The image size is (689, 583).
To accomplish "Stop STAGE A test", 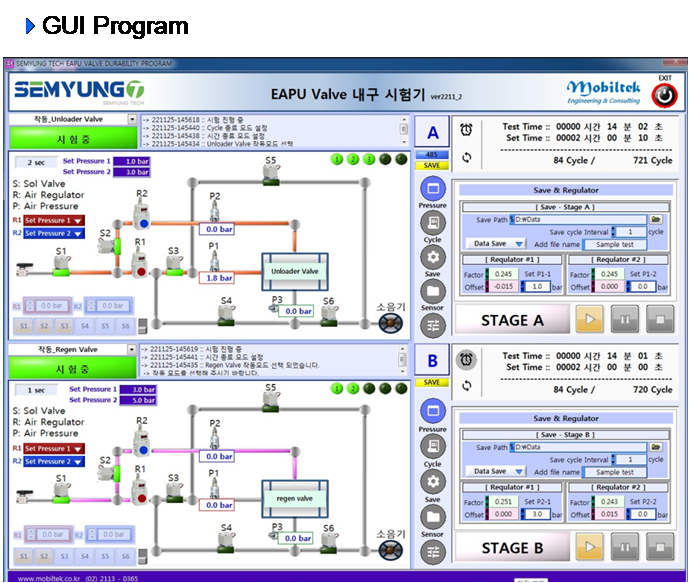I will coord(660,319).
